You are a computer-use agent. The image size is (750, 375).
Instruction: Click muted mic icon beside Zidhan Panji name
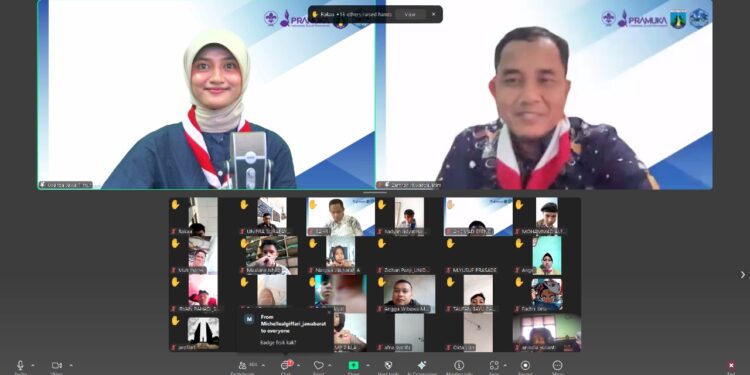pos(380,271)
